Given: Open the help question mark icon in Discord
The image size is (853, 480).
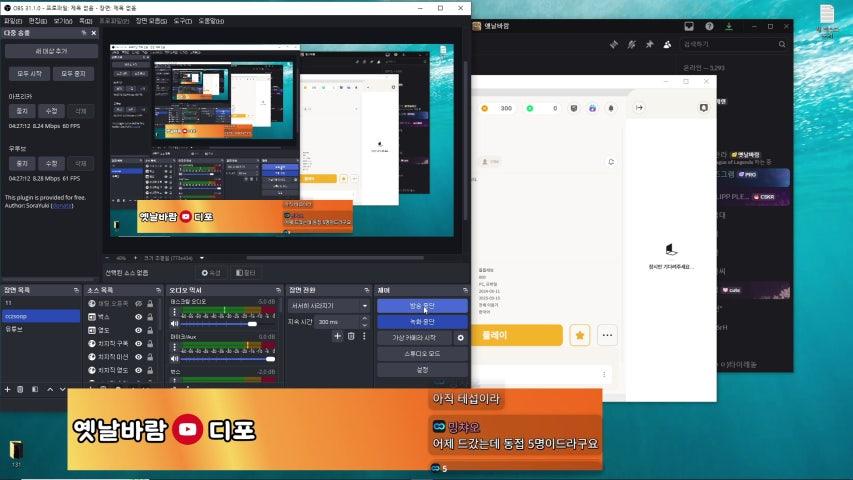Looking at the screenshot, I should 709,26.
